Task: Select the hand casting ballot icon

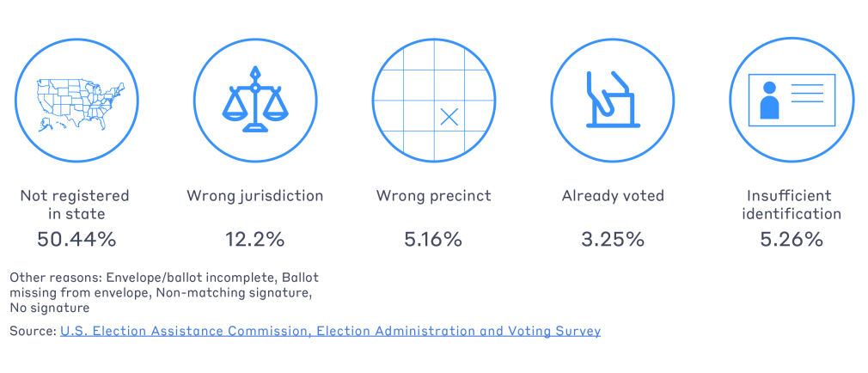Action: click(x=612, y=100)
